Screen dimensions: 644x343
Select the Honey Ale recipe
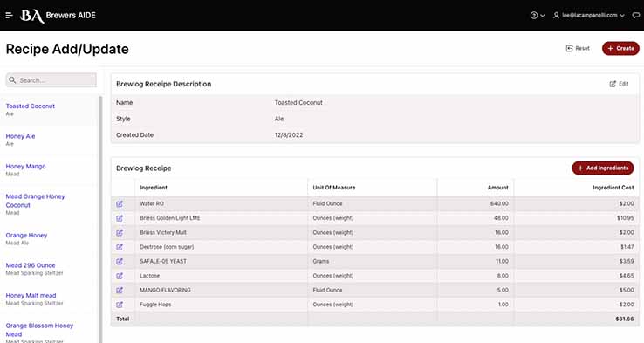(x=21, y=136)
